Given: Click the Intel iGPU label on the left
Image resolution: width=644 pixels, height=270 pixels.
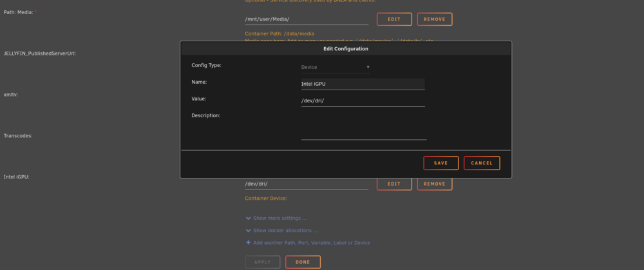Looking at the screenshot, I should 17,177.
